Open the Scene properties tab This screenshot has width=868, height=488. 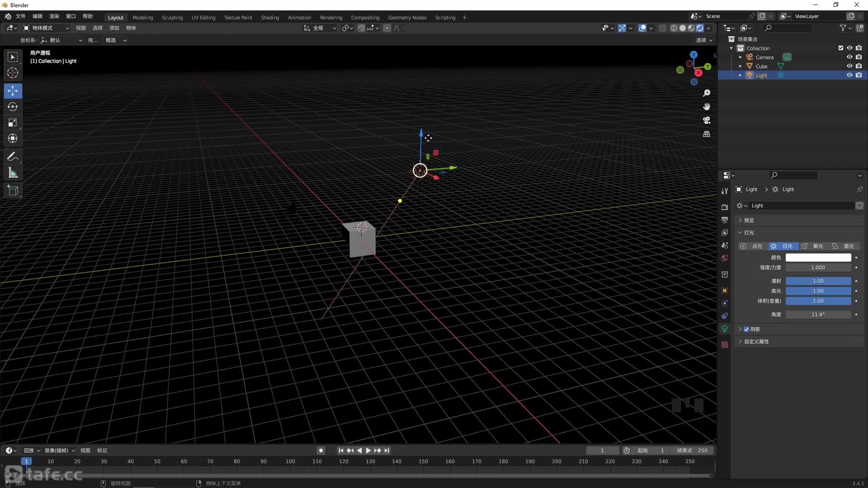pos(725,245)
